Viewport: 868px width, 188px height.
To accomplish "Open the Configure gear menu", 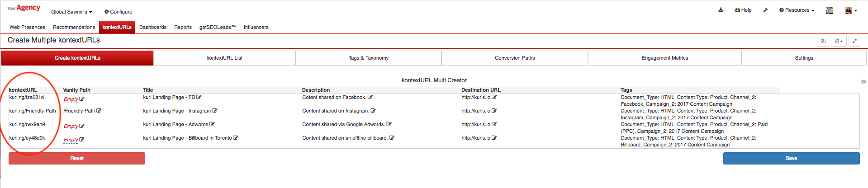I will coord(118,12).
